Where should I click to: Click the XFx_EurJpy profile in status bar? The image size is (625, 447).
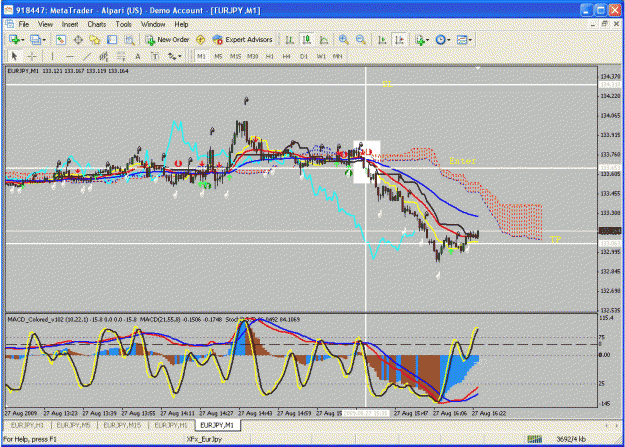click(204, 439)
